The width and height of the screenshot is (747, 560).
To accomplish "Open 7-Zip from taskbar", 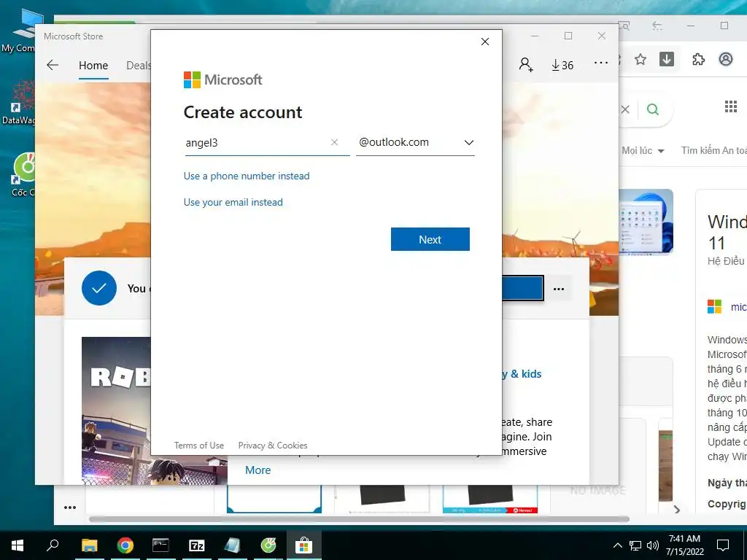I will (197, 545).
